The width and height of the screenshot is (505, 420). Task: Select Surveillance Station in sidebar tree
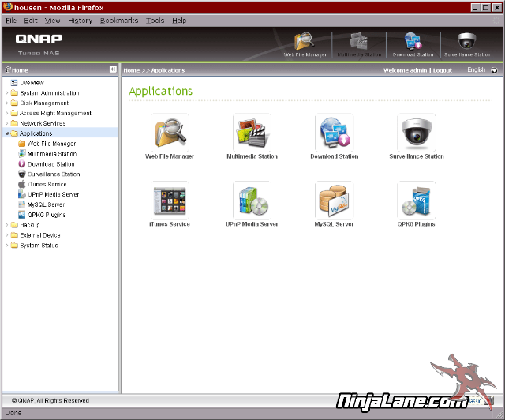coord(54,174)
